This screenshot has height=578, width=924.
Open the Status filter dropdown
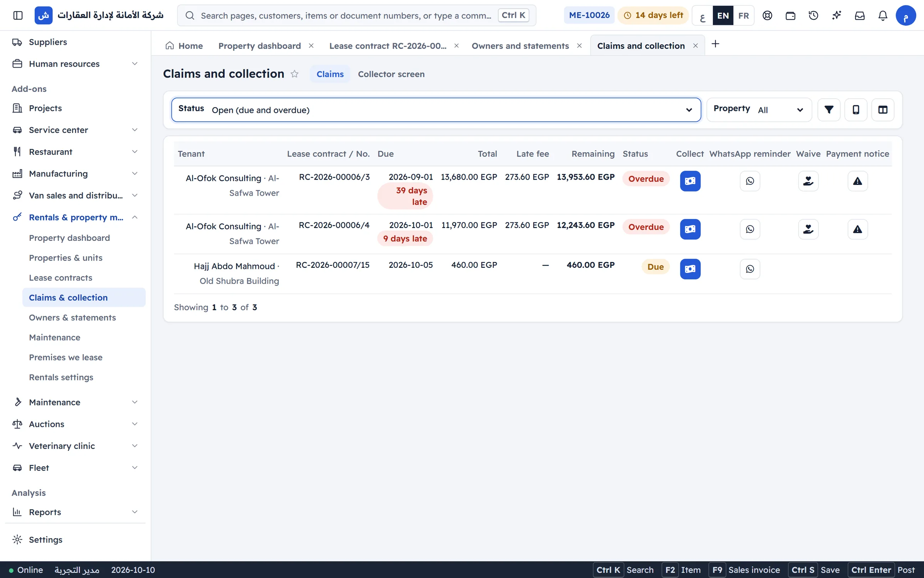(x=436, y=110)
